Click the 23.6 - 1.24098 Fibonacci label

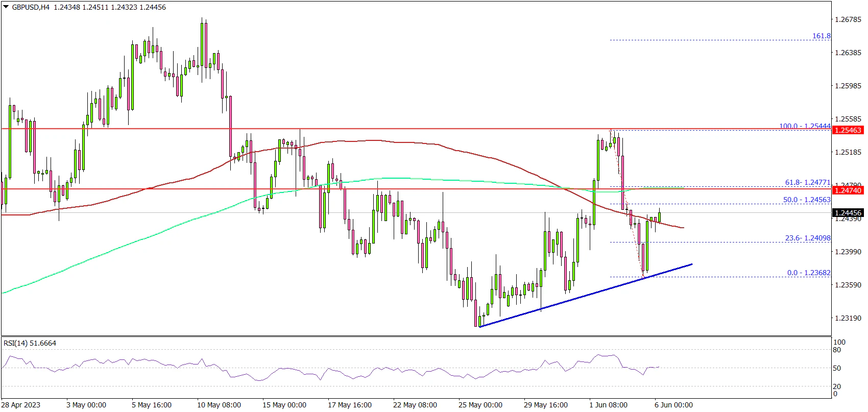[x=807, y=238]
